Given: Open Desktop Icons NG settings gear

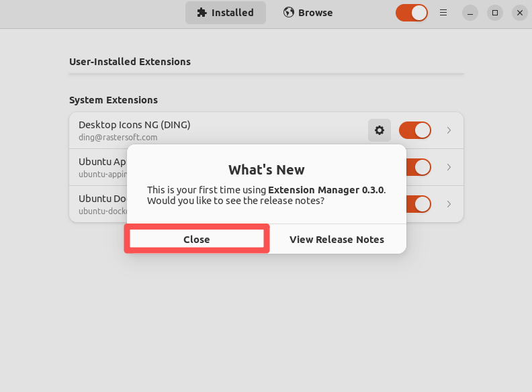Looking at the screenshot, I should point(380,130).
